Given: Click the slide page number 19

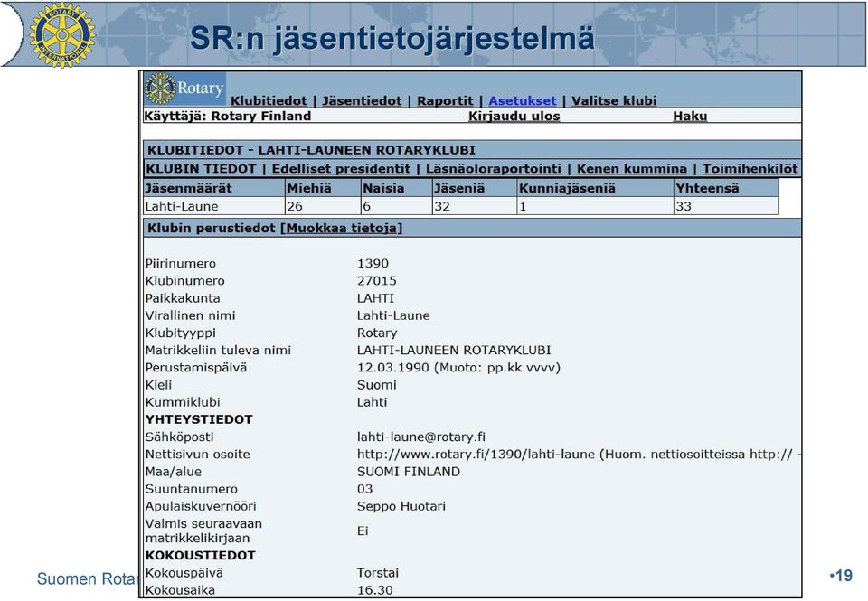Looking at the screenshot, I should click(x=842, y=576).
